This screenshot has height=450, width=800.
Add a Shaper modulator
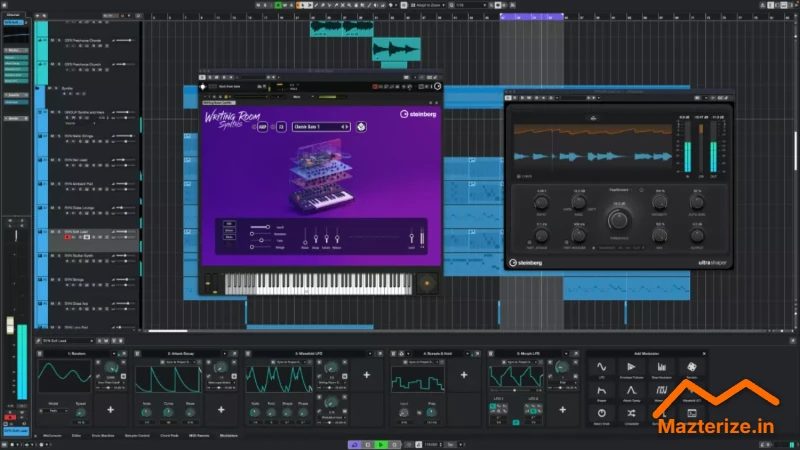click(602, 391)
